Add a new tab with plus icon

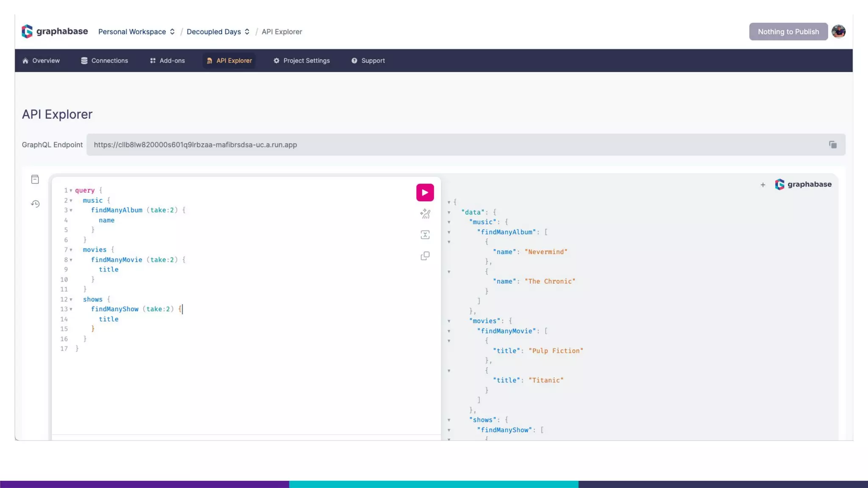[762, 185]
